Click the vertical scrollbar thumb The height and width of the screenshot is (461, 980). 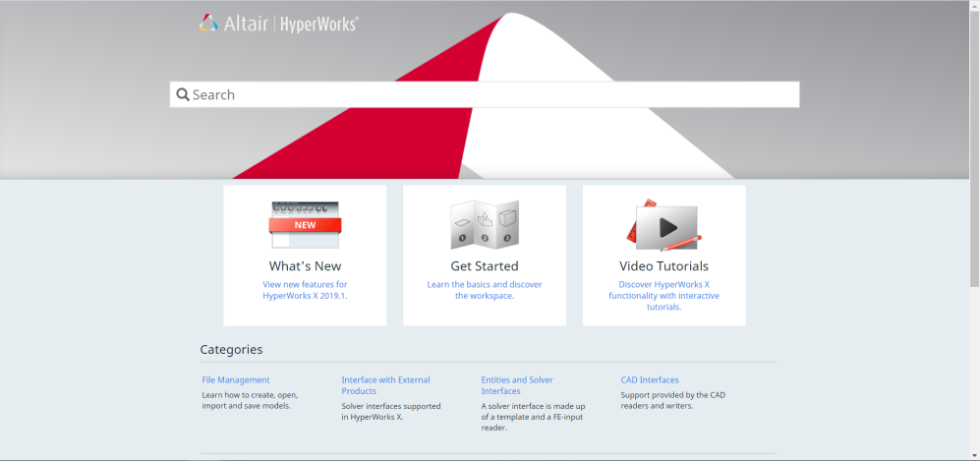tap(974, 148)
